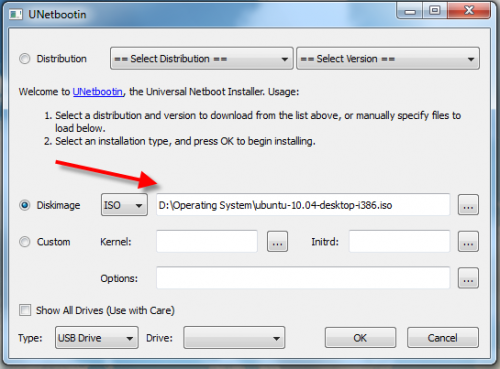Open the Type USB Drive dropdown

[97, 338]
